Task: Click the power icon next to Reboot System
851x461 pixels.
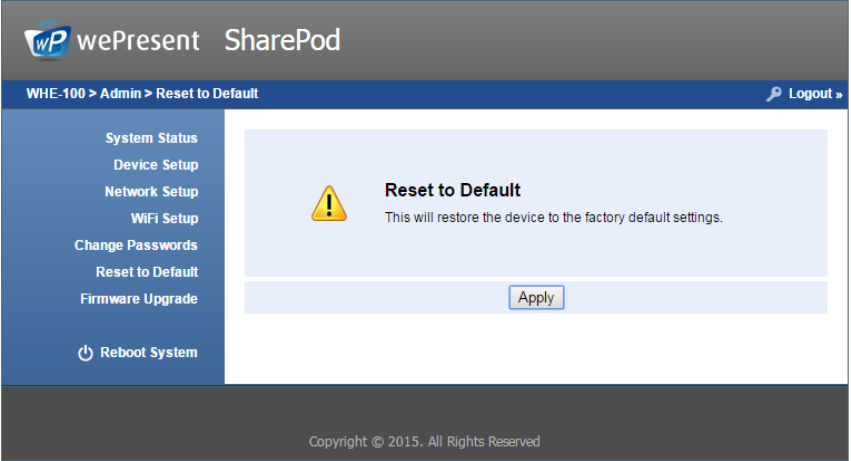Action: click(x=86, y=353)
